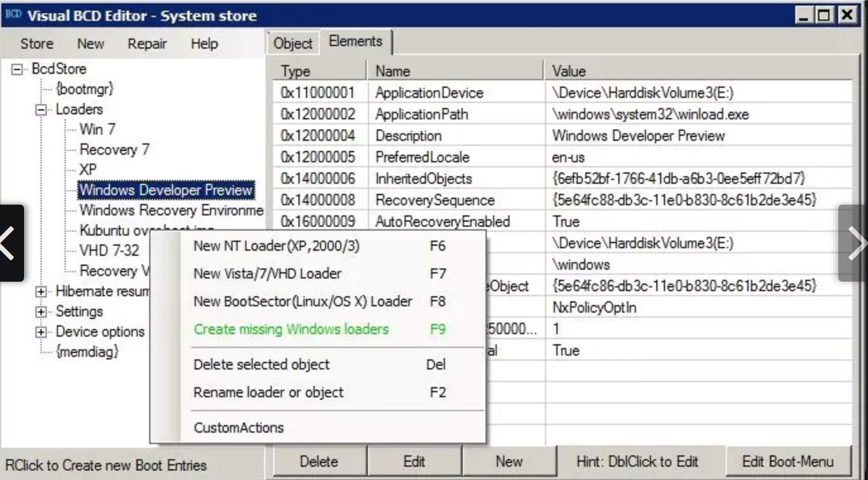This screenshot has width=868, height=480.
Task: Select the {bootmgr} tree item
Action: click(x=85, y=89)
